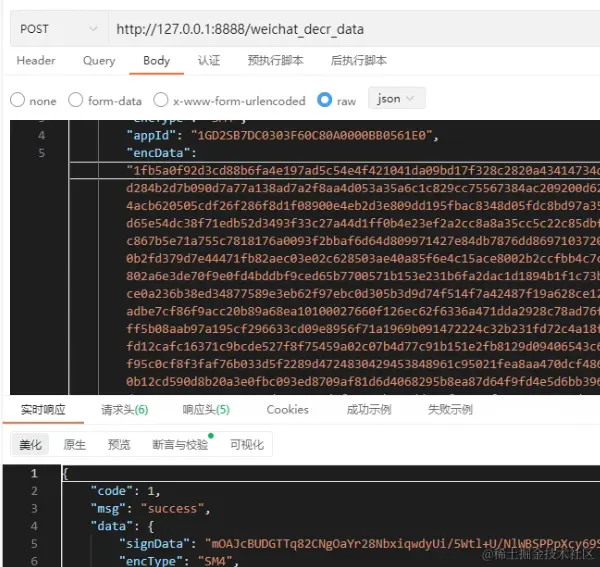Click the line starting with d284b2d7b090

(x=363, y=188)
